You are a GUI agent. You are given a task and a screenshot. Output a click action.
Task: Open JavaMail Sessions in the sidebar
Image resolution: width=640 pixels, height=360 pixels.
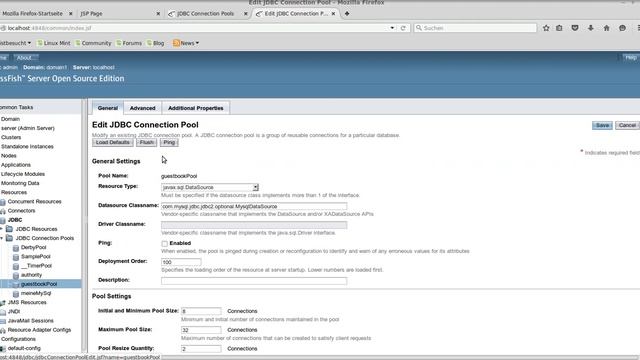[31, 321]
